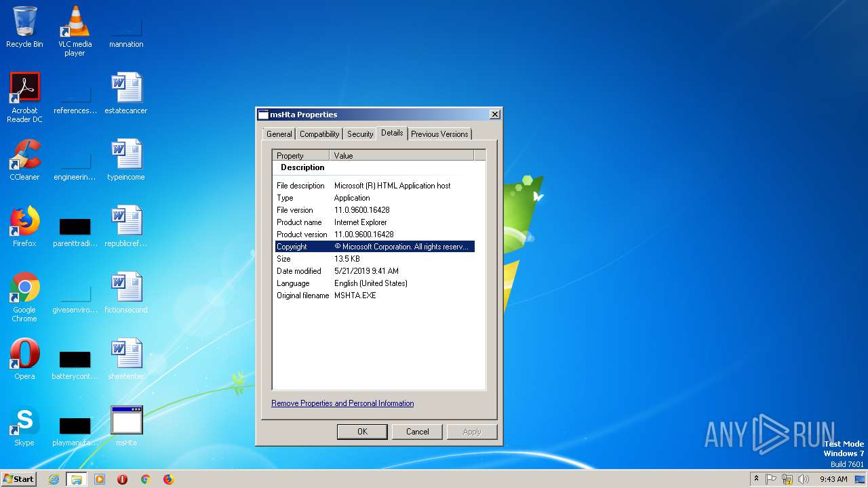Select the Type Application row
The height and width of the screenshot is (488, 868).
375,198
